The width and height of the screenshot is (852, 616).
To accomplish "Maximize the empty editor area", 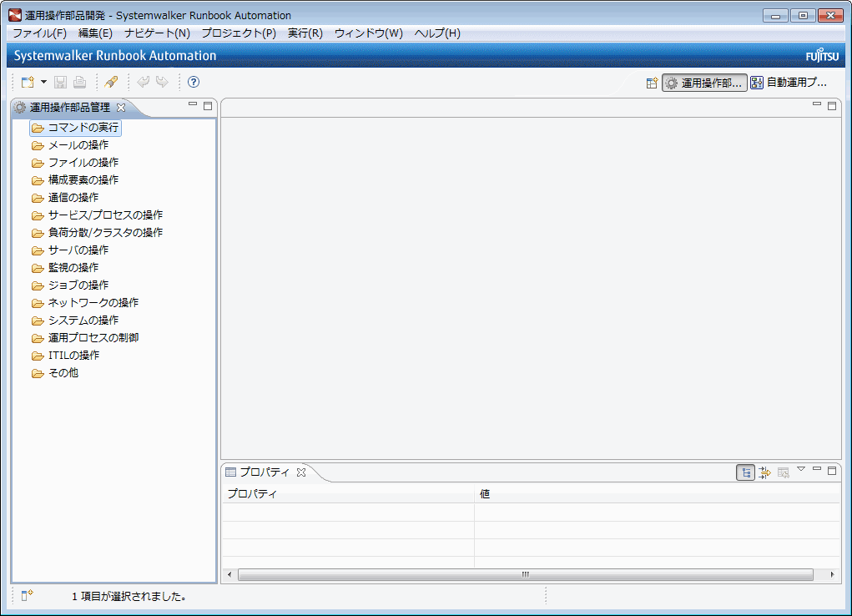I will [x=832, y=105].
